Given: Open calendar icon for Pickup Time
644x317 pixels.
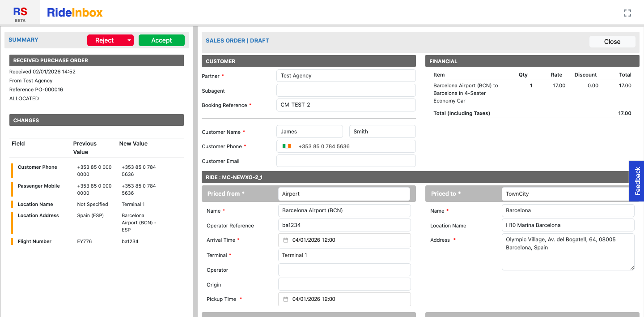Looking at the screenshot, I should [x=286, y=299].
